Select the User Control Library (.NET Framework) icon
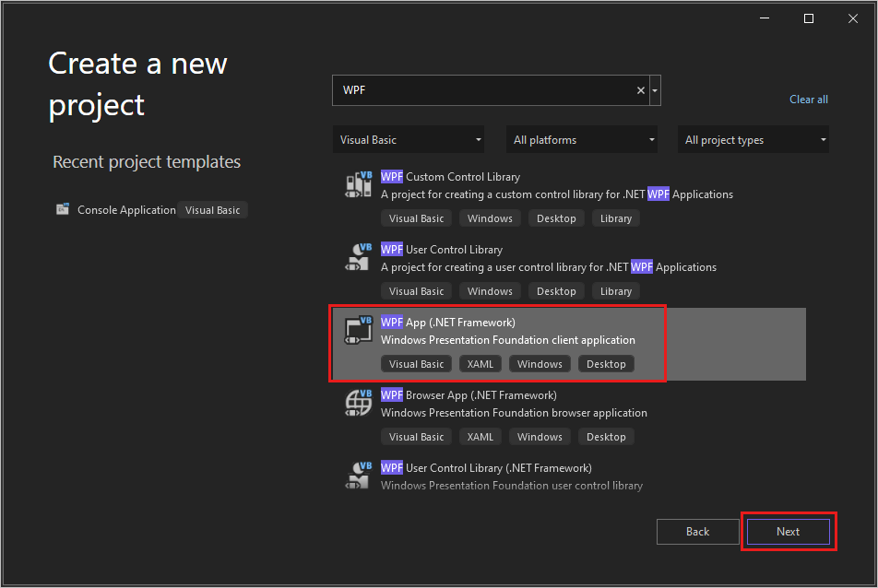This screenshot has height=588, width=878. tap(358, 476)
